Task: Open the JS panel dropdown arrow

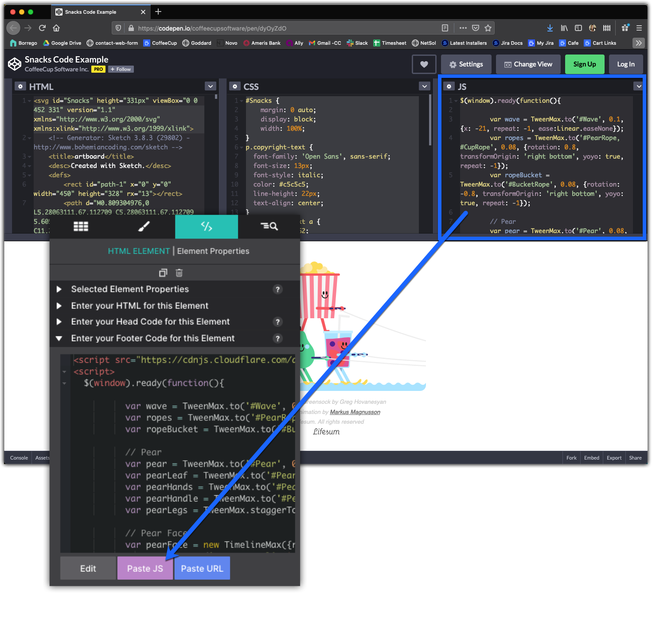Action: pos(638,86)
